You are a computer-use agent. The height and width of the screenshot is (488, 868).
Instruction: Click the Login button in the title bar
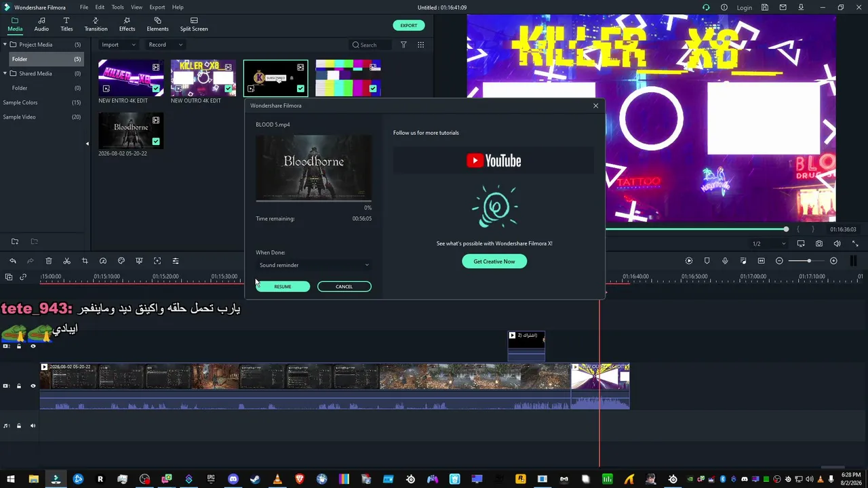(744, 7)
